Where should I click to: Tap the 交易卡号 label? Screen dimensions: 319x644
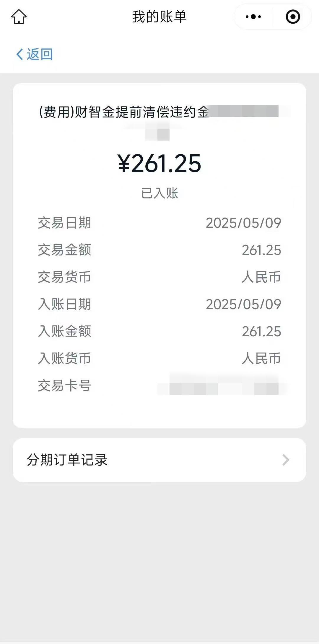[x=64, y=386]
